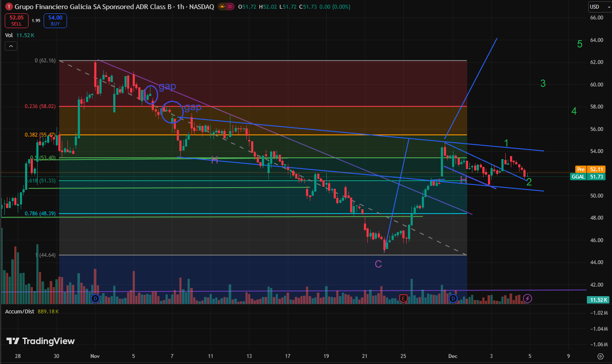Viewport: 612px width, 364px height.
Task: Click the pink approximate-data indicator icon
Action: tap(230, 6)
